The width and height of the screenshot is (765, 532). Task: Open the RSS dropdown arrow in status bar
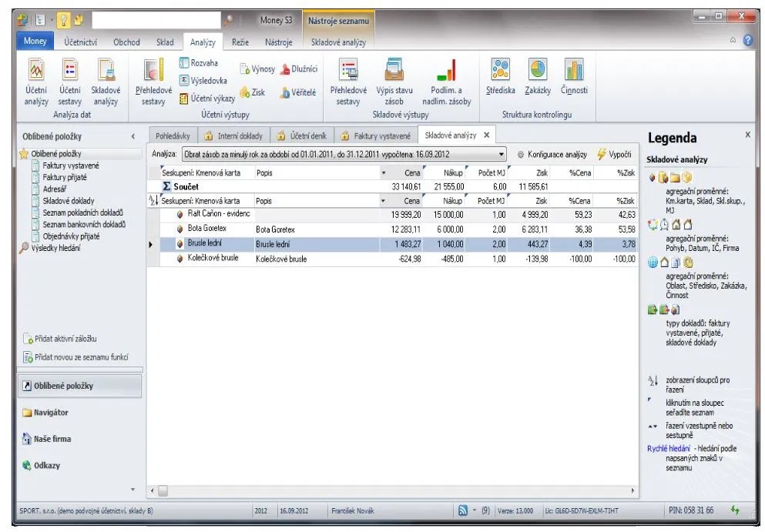(475, 510)
